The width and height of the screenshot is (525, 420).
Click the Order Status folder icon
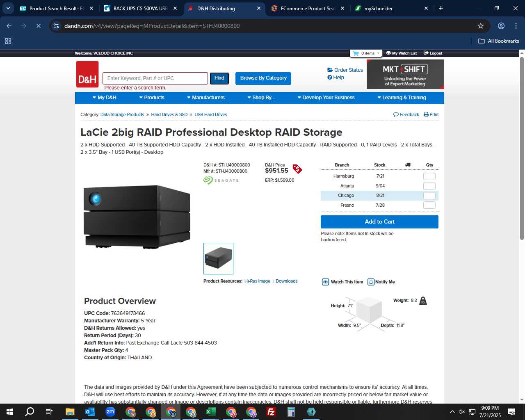(330, 70)
